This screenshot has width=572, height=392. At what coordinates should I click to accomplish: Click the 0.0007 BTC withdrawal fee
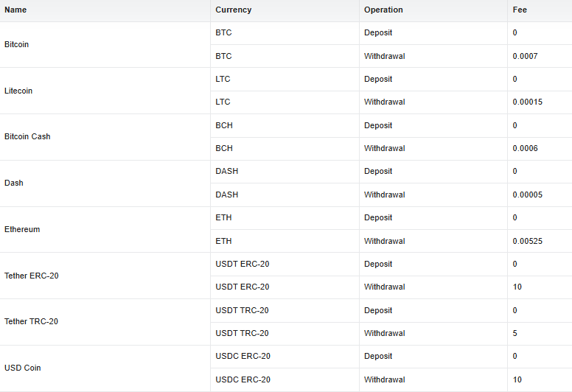[525, 56]
